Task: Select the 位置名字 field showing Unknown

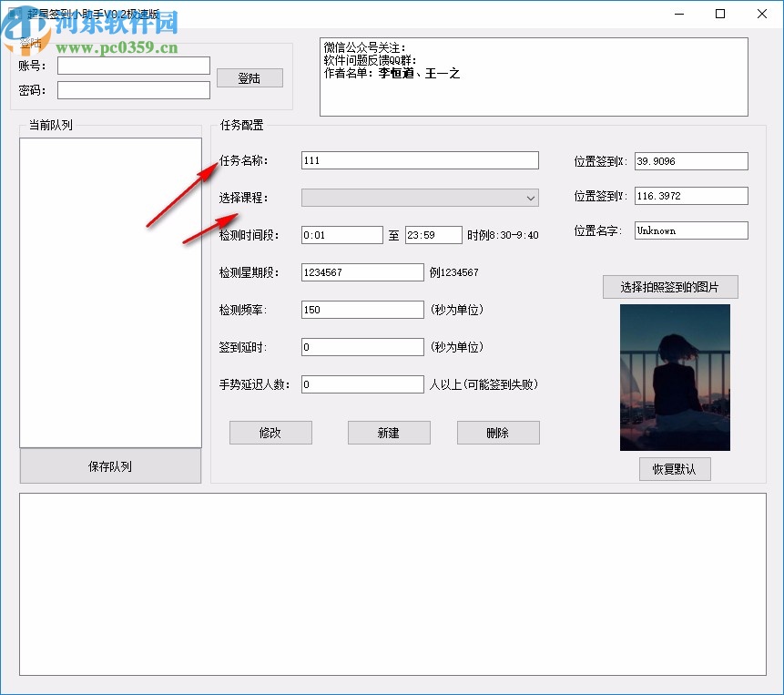Action: [x=690, y=230]
